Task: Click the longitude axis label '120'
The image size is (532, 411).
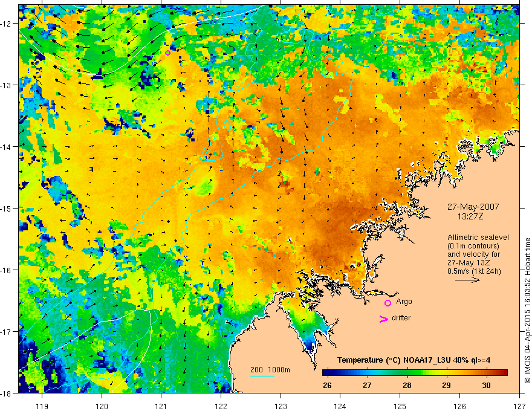Action: click(x=102, y=407)
